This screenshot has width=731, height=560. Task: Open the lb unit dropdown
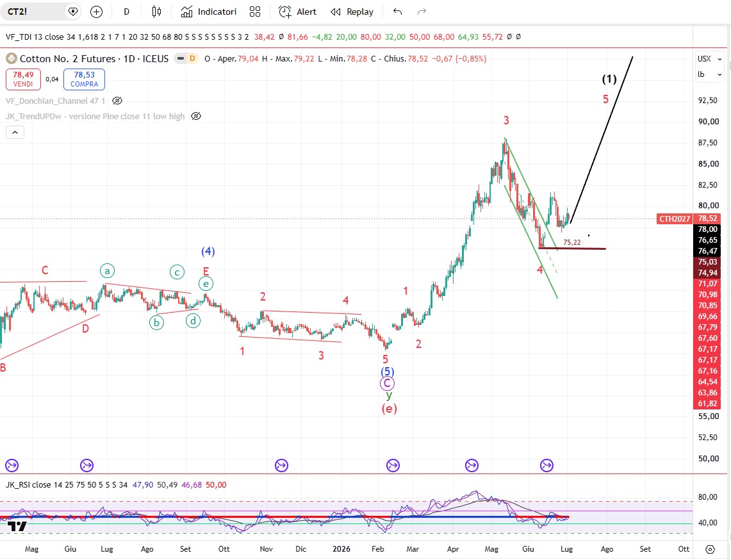709,74
